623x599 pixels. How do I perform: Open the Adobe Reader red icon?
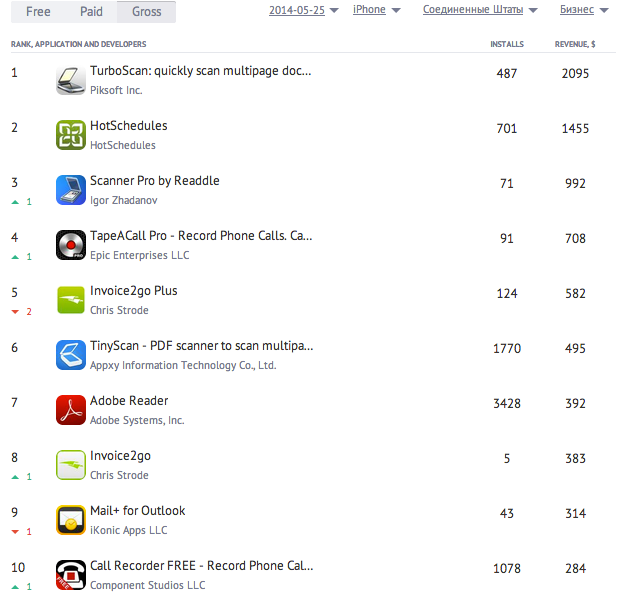point(72,410)
